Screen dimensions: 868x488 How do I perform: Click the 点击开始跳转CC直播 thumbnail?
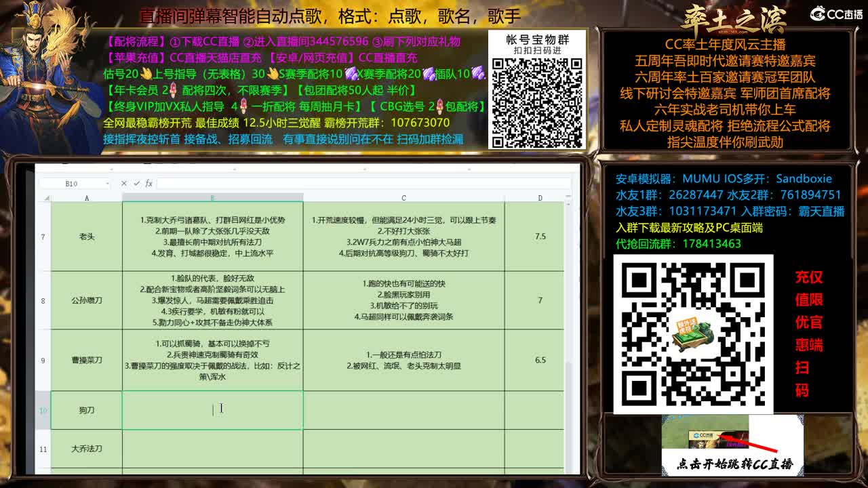click(732, 445)
